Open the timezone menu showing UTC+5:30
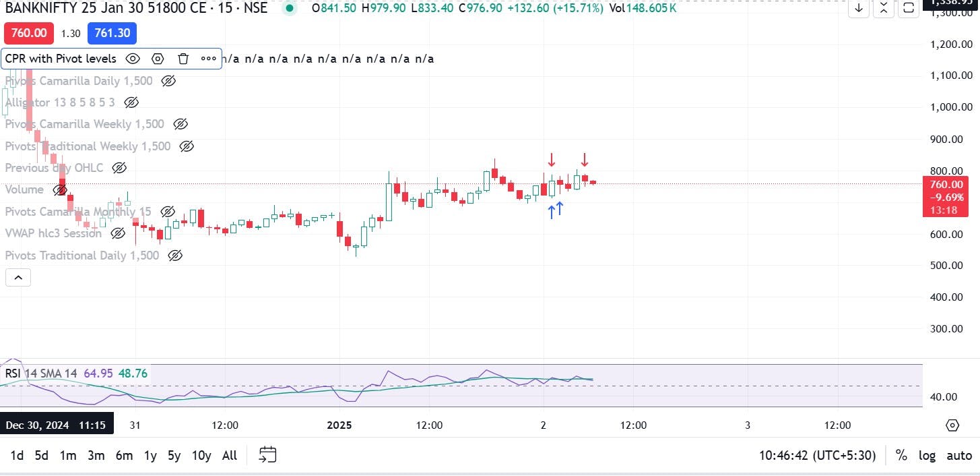980x476 pixels. tap(817, 455)
